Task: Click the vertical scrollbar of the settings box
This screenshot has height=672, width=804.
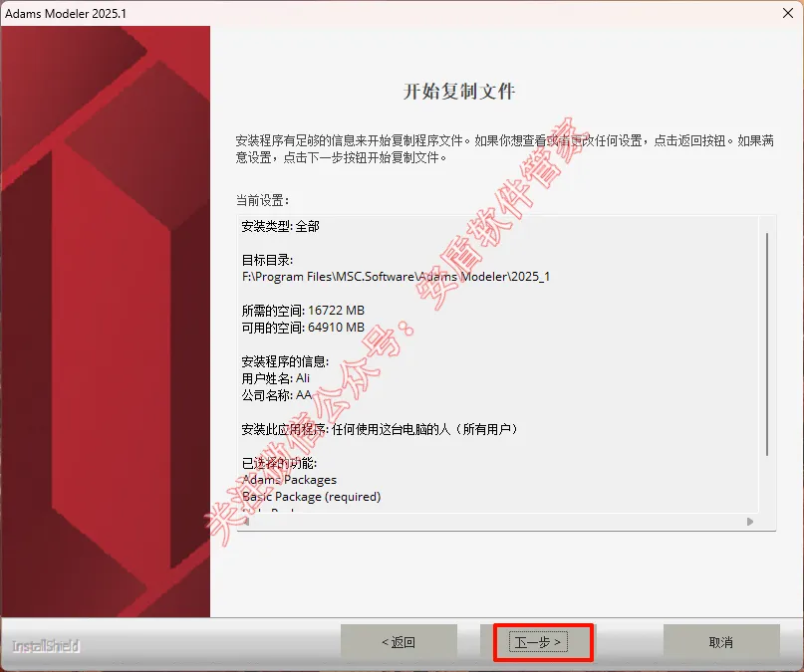Action: point(767,344)
